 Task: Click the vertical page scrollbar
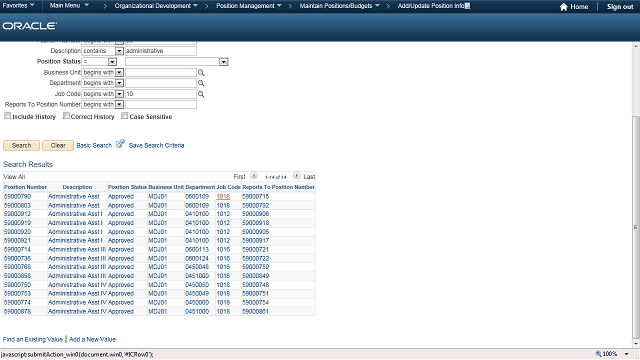[636, 227]
